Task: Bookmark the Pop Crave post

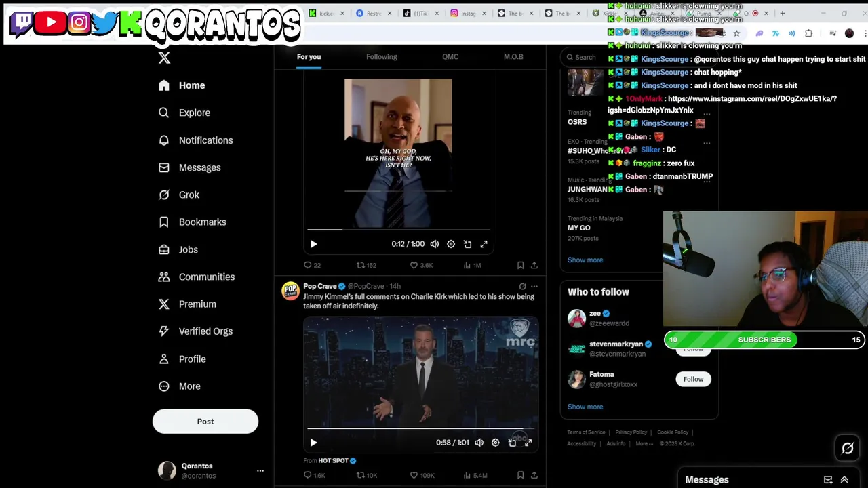Action: coord(520,475)
